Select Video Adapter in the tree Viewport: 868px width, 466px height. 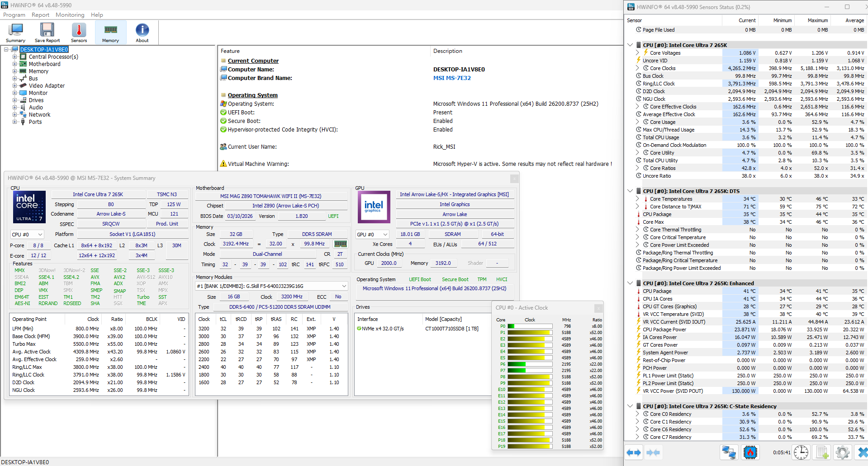(47, 86)
